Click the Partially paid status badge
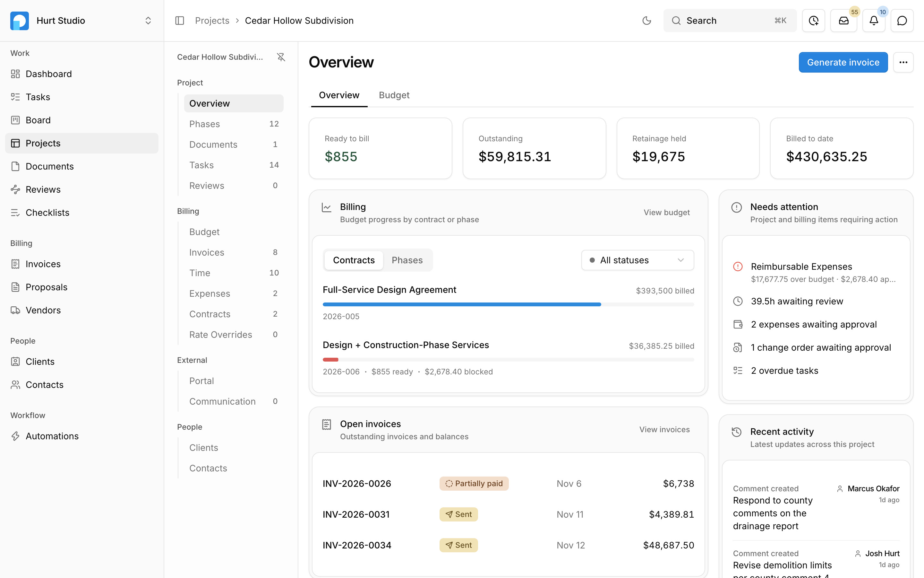The width and height of the screenshot is (924, 578). [x=474, y=484]
